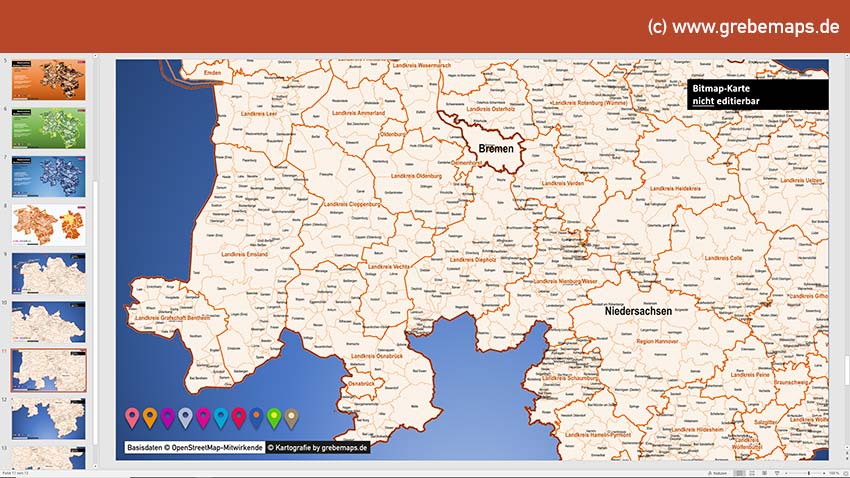The width and height of the screenshot is (850, 478).
Task: Click the Landkreis Diepholz map label
Action: coord(473,260)
